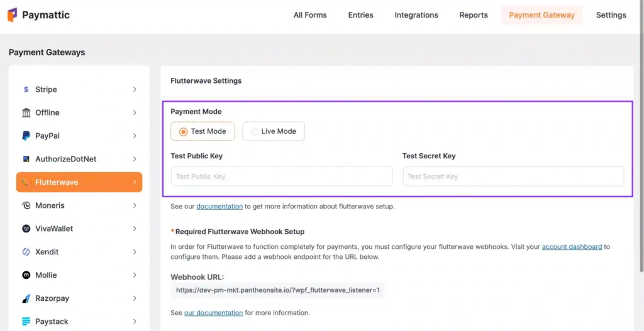This screenshot has height=331, width=644.
Task: Select the Test Mode radio button
Action: (x=184, y=132)
